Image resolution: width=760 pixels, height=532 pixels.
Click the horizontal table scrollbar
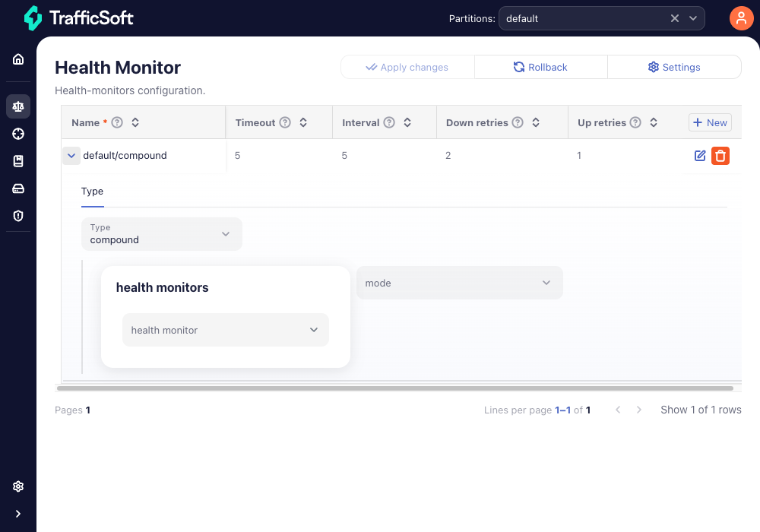pyautogui.click(x=395, y=388)
